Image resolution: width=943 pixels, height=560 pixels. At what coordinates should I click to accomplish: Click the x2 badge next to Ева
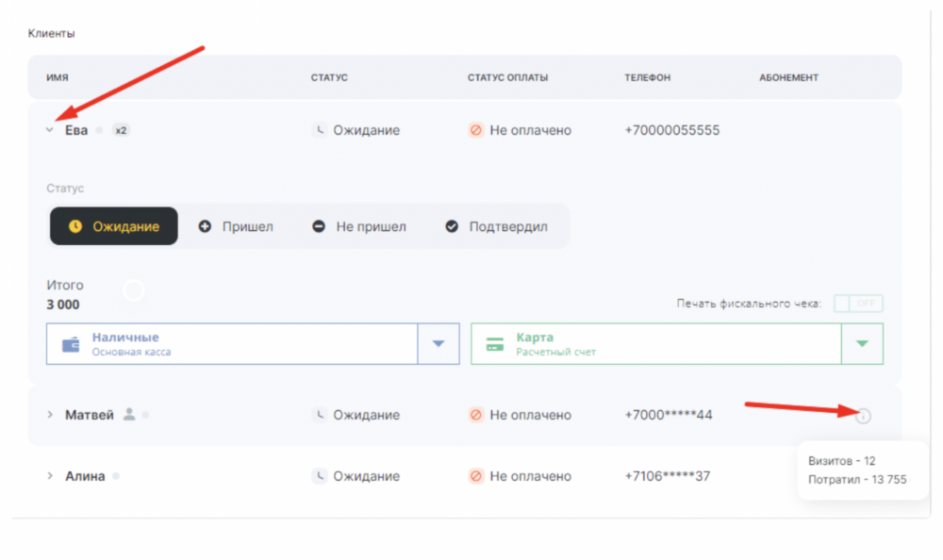coord(121,130)
